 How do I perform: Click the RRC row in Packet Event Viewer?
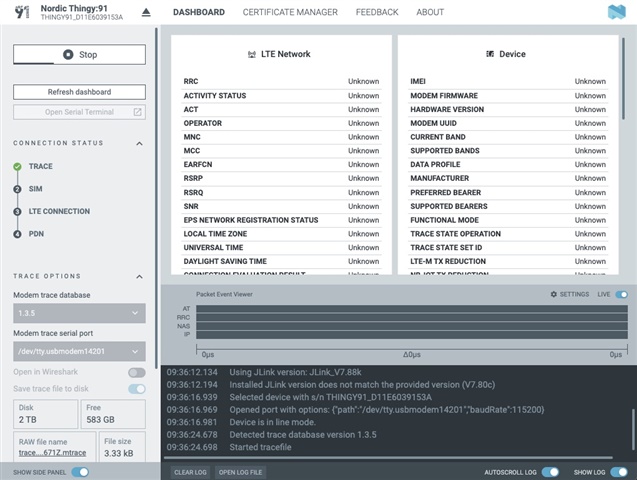click(x=412, y=318)
